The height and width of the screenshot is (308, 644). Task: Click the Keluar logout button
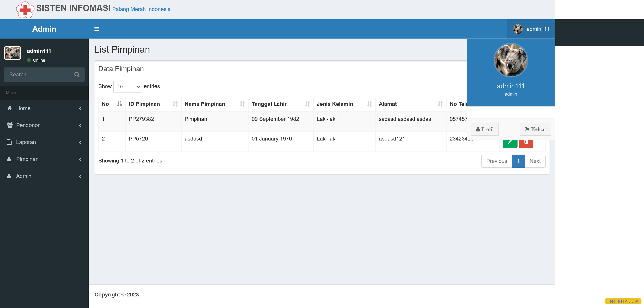535,129
